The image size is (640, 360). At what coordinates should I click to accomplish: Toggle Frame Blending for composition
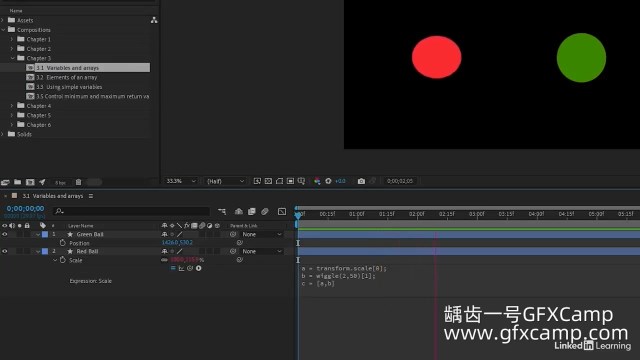[x=252, y=211]
